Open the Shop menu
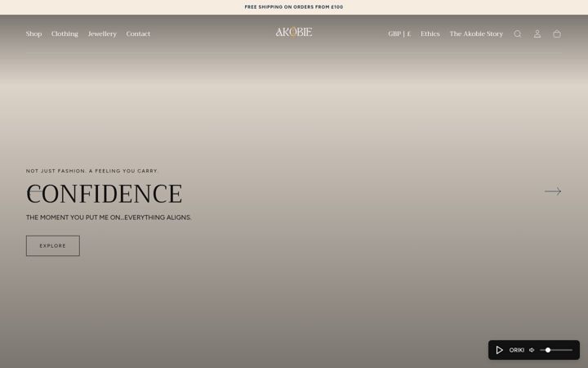The image size is (588, 368). point(33,34)
